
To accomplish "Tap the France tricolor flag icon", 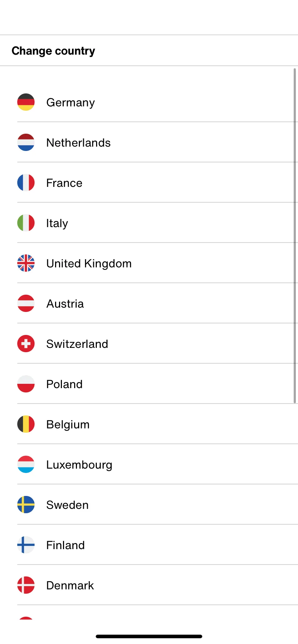I will click(x=26, y=183).
